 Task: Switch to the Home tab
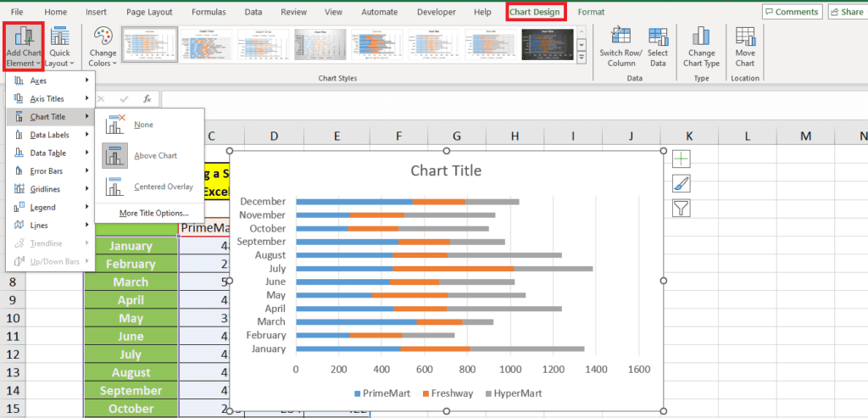[x=55, y=12]
